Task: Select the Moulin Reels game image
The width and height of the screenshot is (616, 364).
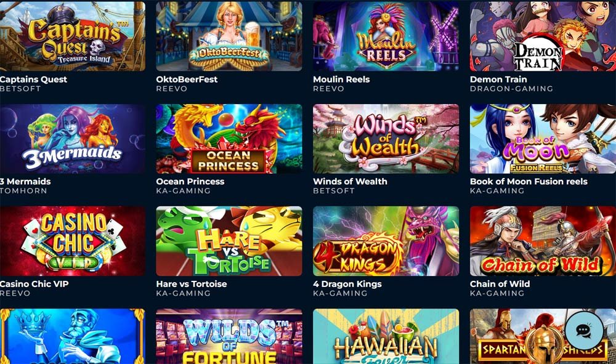Action: coord(386,36)
